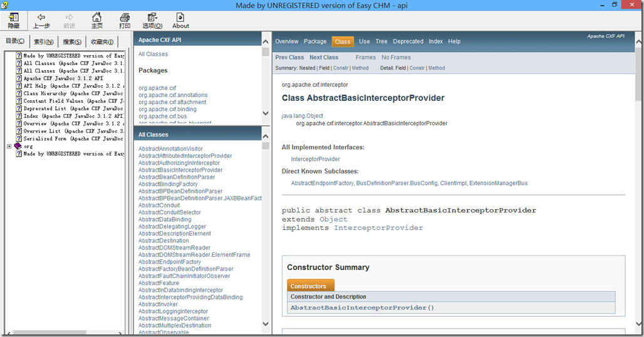The height and width of the screenshot is (337, 644).
Task: Open InterceptorProvider under Implemented Interfaces
Action: click(x=316, y=159)
